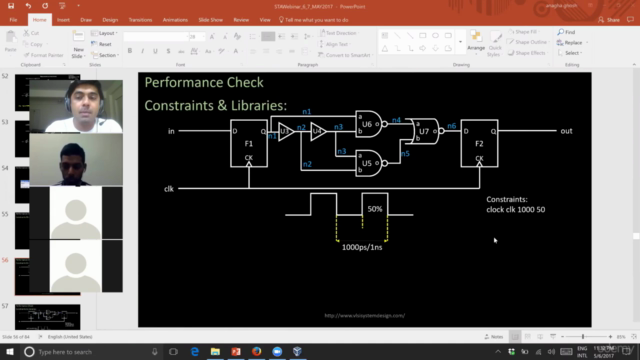Screen dimensions: 640x360
Task: Open Firefox from the taskbar
Action: click(256, 351)
